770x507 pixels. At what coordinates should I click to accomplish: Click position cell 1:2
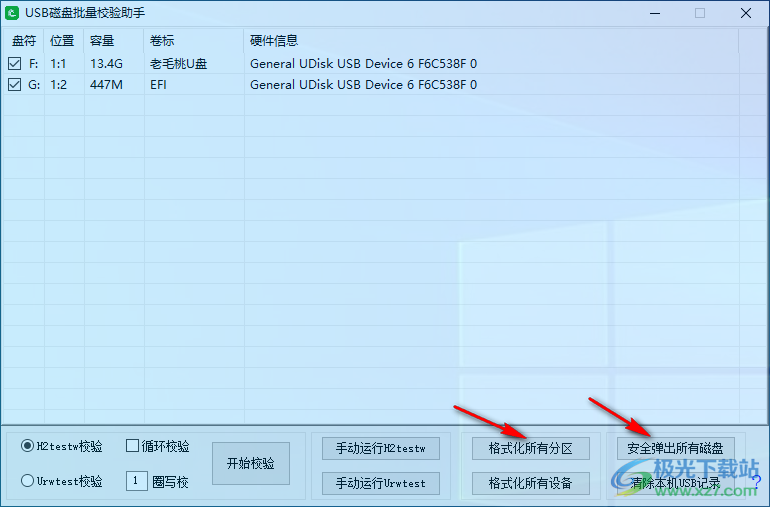tap(58, 84)
